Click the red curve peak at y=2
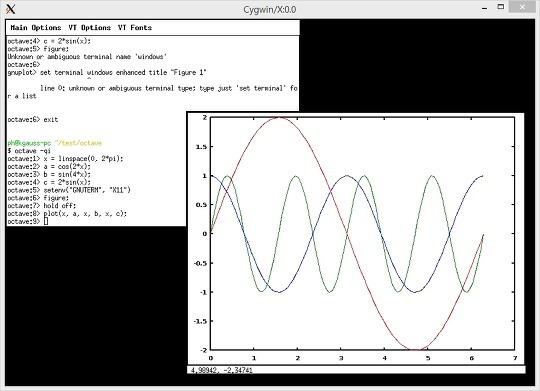This screenshot has width=540, height=391. 279,117
